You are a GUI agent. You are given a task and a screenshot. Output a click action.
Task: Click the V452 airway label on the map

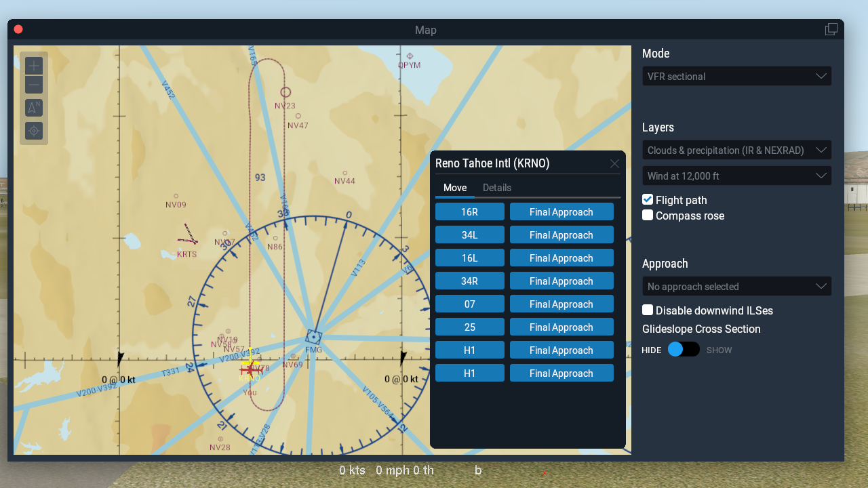click(x=168, y=90)
